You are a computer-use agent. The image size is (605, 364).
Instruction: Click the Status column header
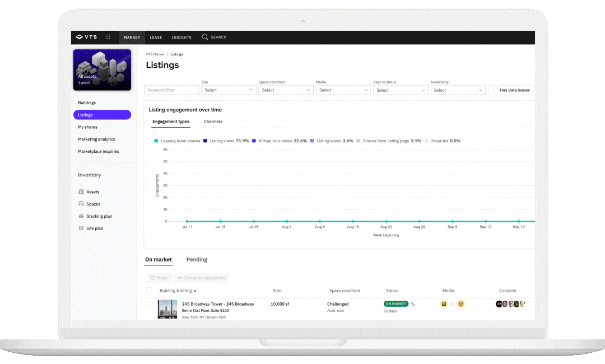[392, 291]
